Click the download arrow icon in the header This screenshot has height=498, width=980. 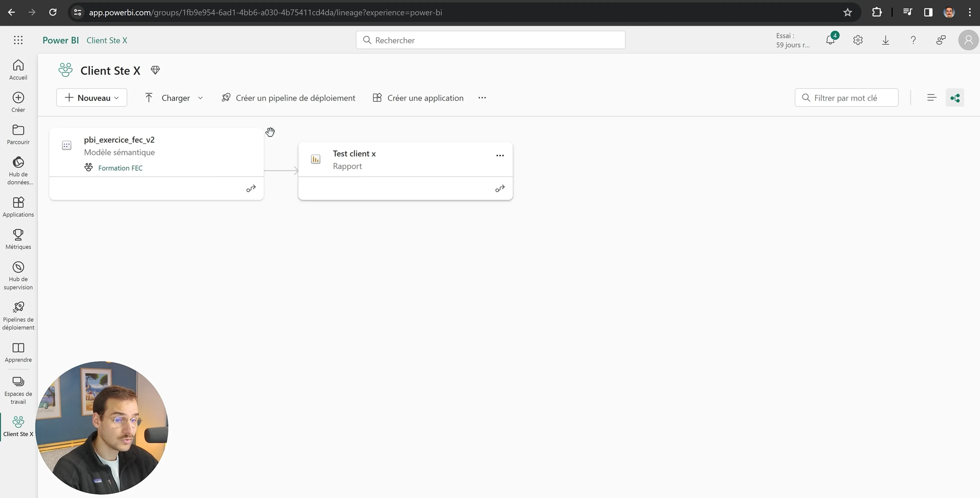click(885, 40)
